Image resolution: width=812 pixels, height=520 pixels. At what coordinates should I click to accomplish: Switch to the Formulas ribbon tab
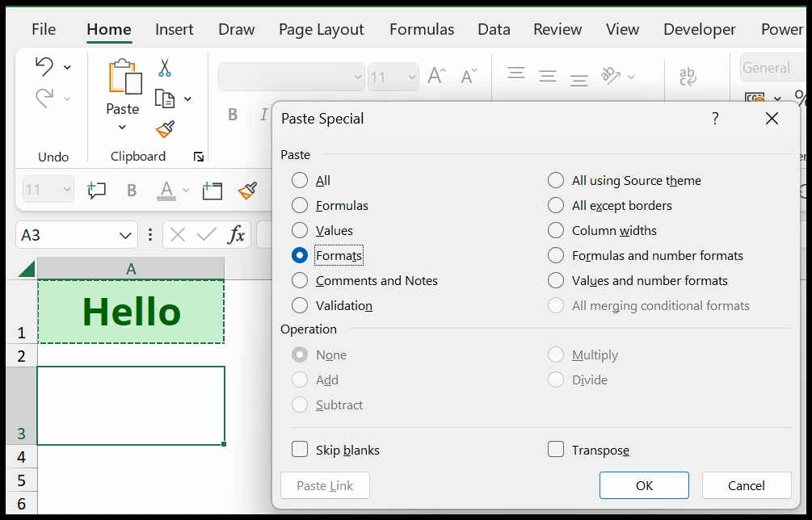click(421, 29)
